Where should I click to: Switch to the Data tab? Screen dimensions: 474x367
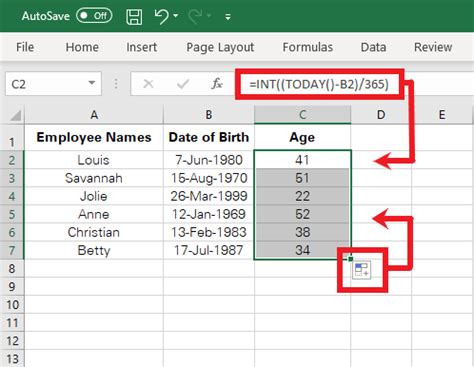pyautogui.click(x=373, y=47)
